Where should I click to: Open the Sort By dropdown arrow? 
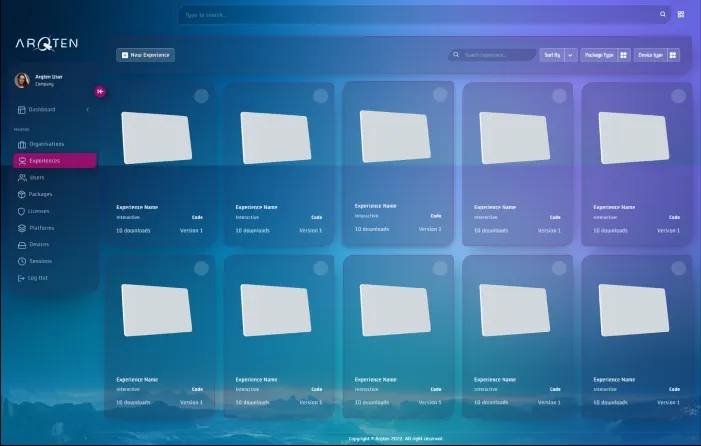coord(570,55)
